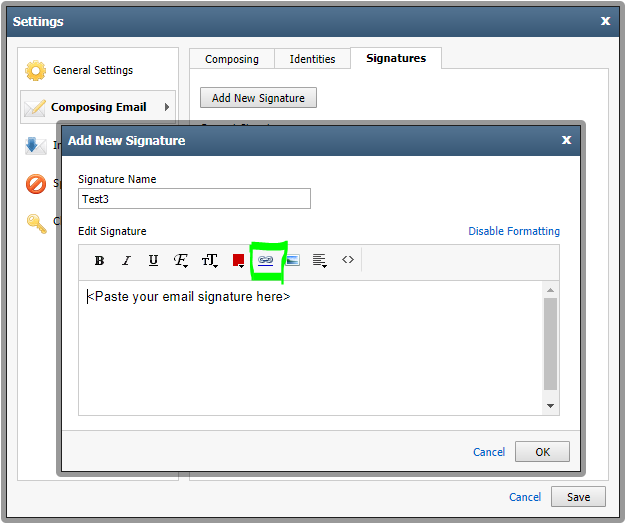Open the Identities tab in Settings
This screenshot has width=629, height=528.
[313, 59]
